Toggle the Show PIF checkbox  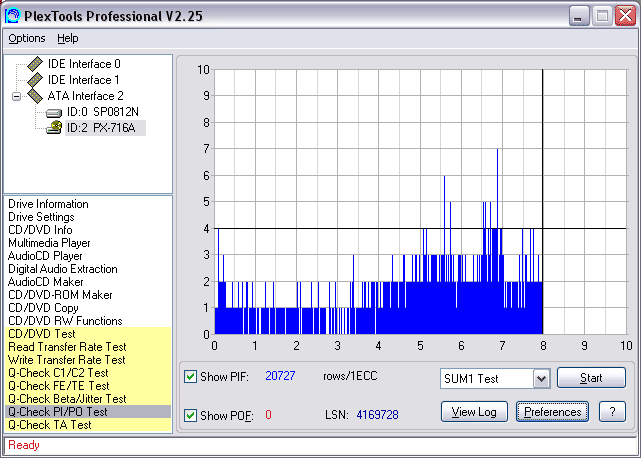click(x=190, y=376)
